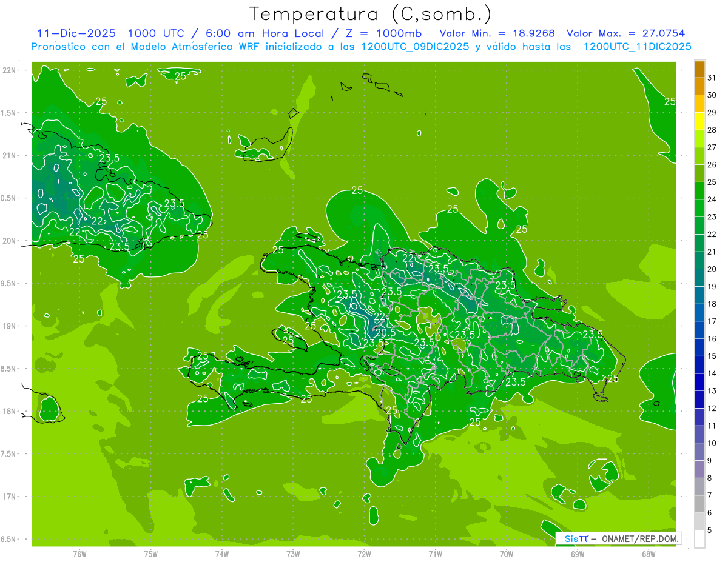Click the "68W" longitude axis label
This screenshot has height=562, width=728.
pos(649,554)
